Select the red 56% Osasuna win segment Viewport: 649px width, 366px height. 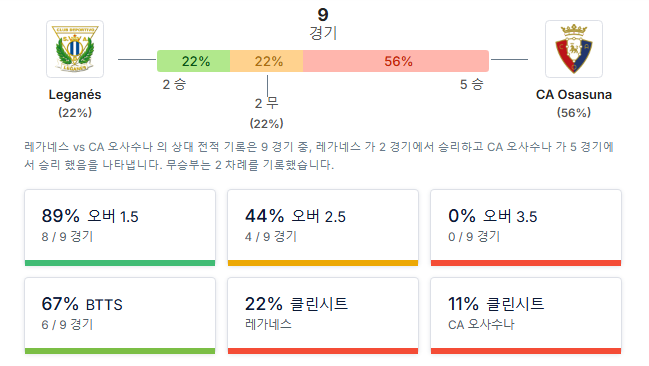[396, 61]
